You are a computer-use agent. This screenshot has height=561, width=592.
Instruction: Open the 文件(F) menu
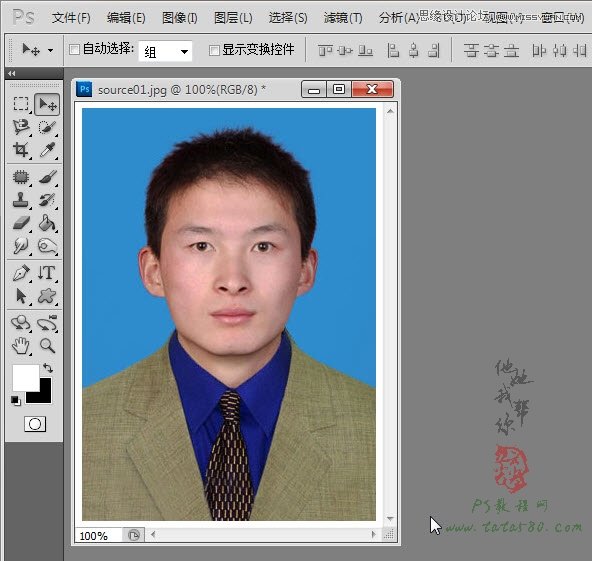[x=71, y=18]
